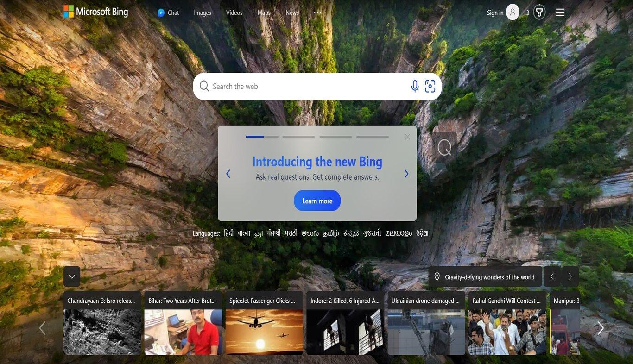Screen dimensions: 633x364
Task: Switch language to Odia (ଓଡ଼ିଆ)
Action: (x=422, y=233)
